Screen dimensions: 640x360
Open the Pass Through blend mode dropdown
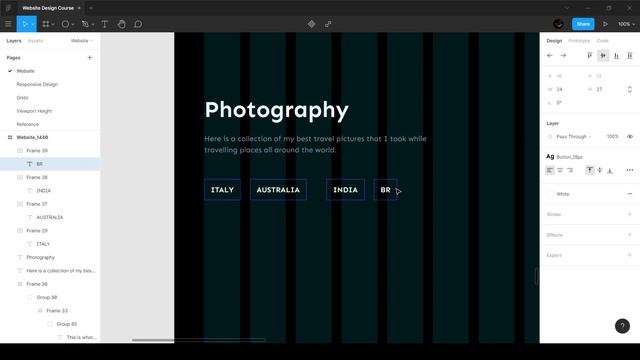tap(573, 136)
